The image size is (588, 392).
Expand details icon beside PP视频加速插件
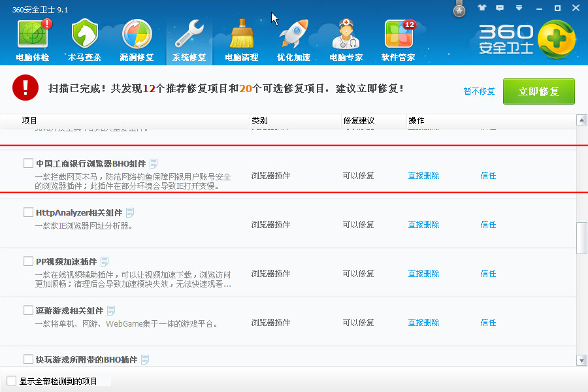[105, 261]
